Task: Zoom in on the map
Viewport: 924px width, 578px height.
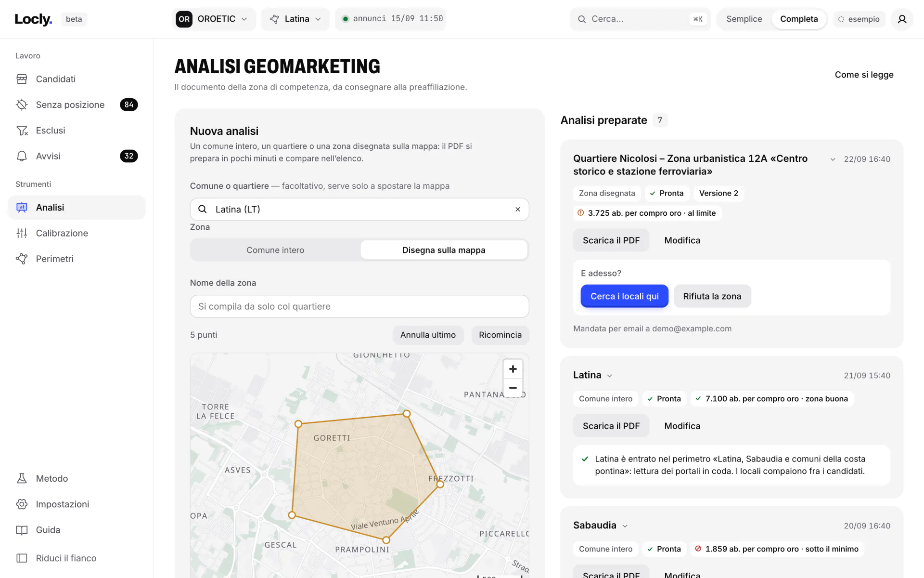Action: coord(513,369)
